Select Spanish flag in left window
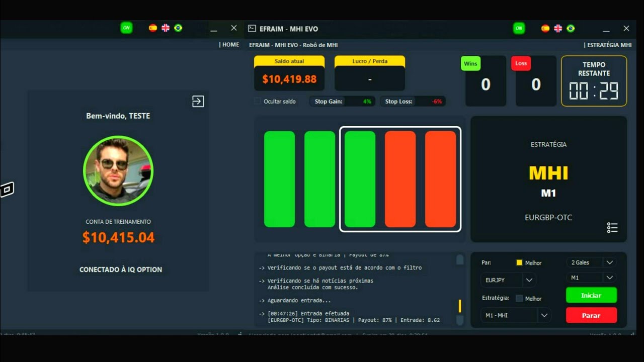 click(153, 28)
